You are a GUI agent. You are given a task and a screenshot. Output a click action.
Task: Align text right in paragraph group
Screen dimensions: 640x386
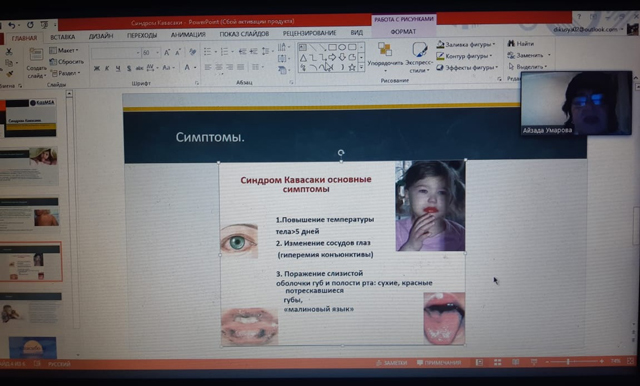[230, 67]
